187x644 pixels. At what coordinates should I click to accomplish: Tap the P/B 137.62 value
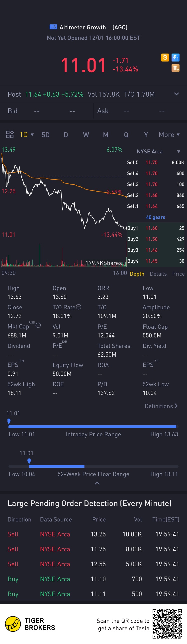click(x=106, y=393)
